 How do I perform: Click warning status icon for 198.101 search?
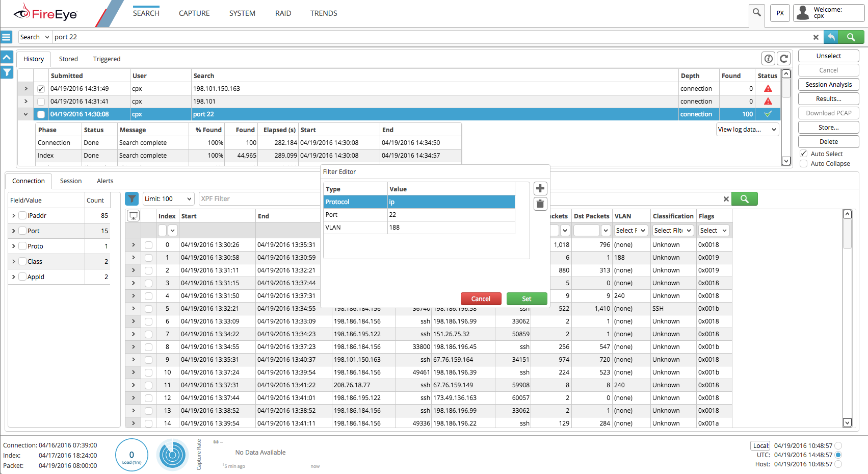pos(768,102)
